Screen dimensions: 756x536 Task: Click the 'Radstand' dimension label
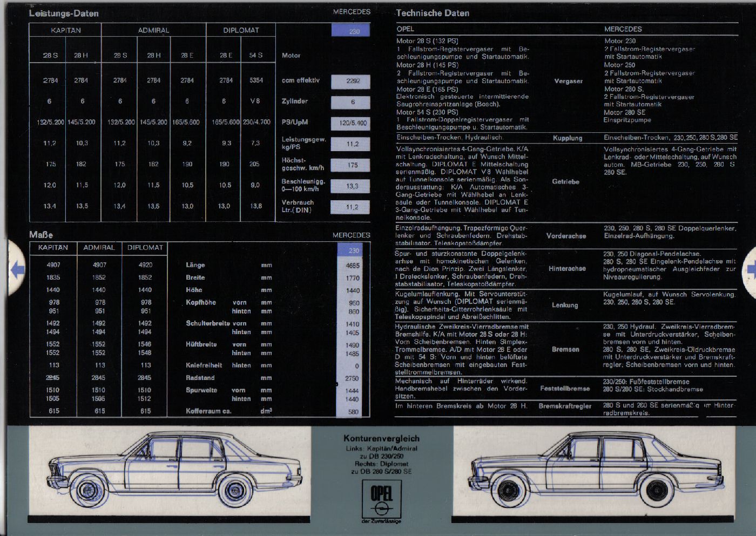[200, 378]
